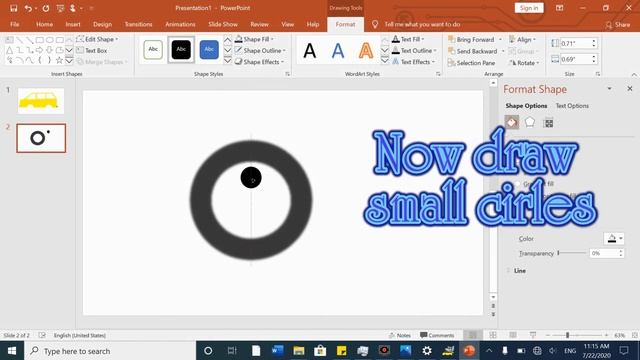The width and height of the screenshot is (640, 360).
Task: Apply the white outlined Abc shape style
Action: (153, 49)
